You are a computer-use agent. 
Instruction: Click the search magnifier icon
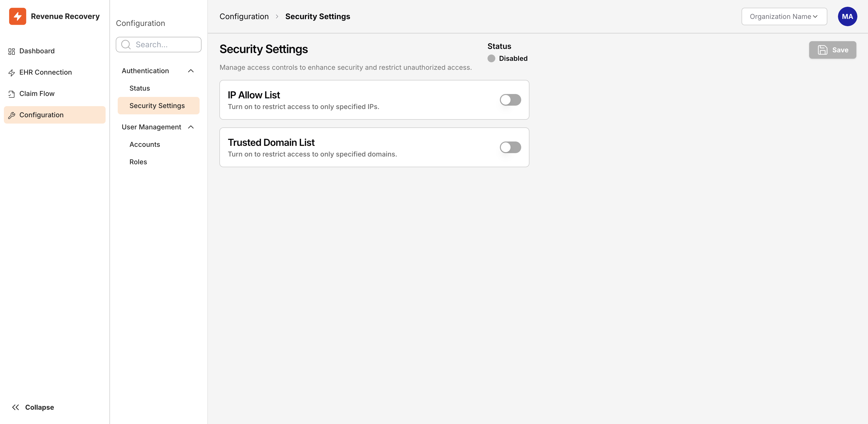coord(125,44)
